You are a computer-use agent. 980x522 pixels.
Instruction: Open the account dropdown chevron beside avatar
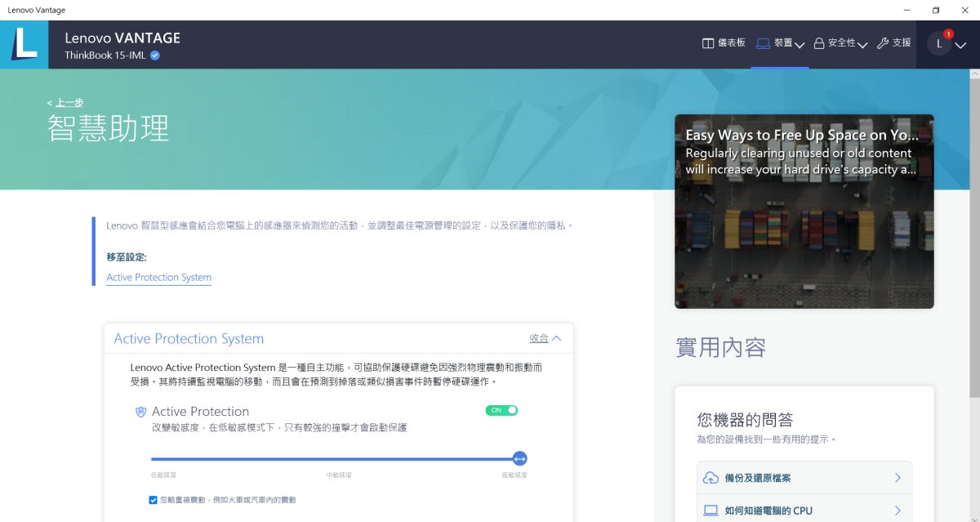pos(960,46)
